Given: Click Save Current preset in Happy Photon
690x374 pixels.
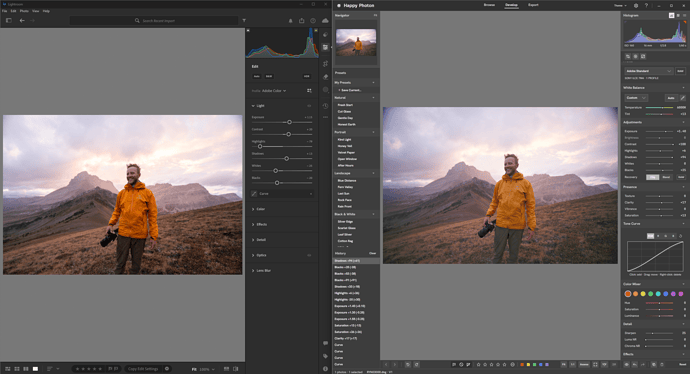Looking at the screenshot, I should (x=350, y=90).
